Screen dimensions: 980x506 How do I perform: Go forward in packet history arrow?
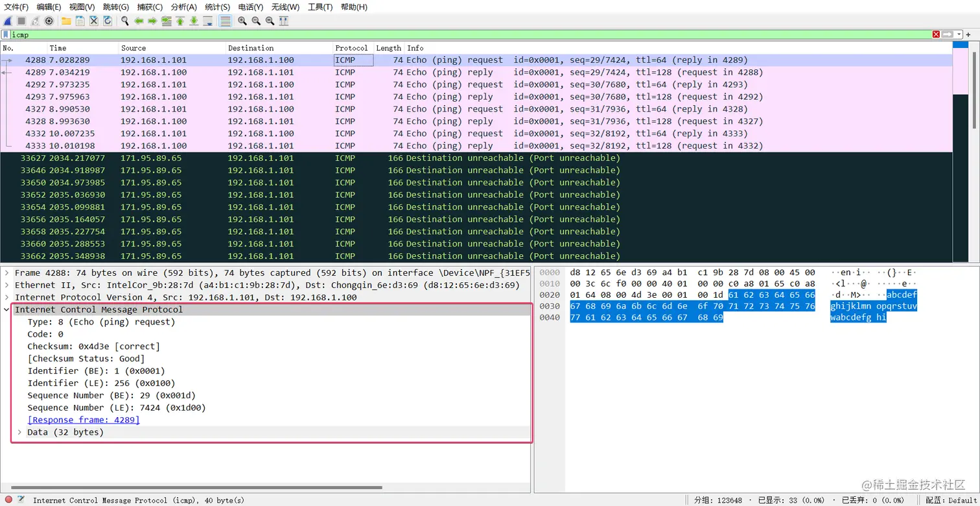pos(152,21)
